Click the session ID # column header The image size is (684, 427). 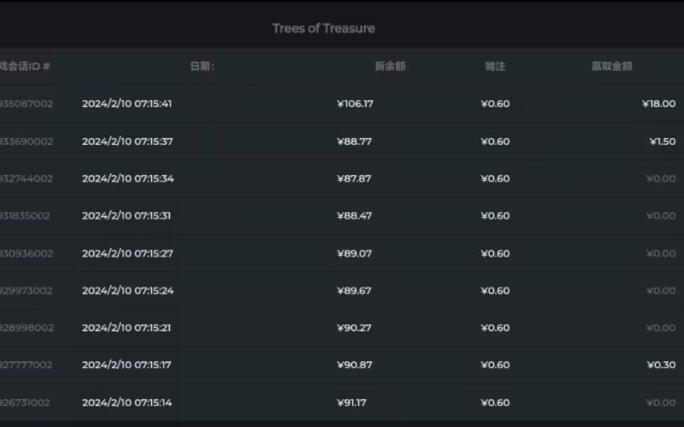point(25,66)
